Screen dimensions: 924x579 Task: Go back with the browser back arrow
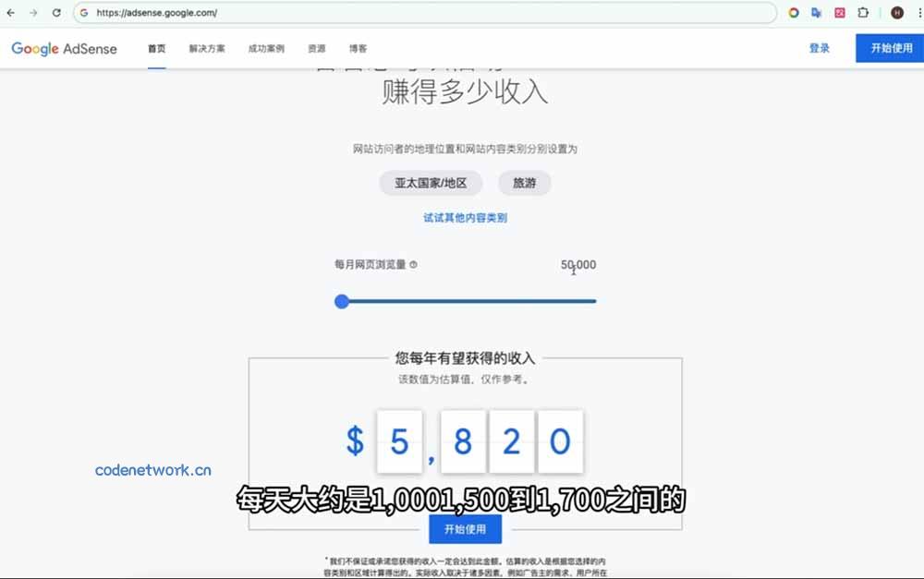(10, 12)
